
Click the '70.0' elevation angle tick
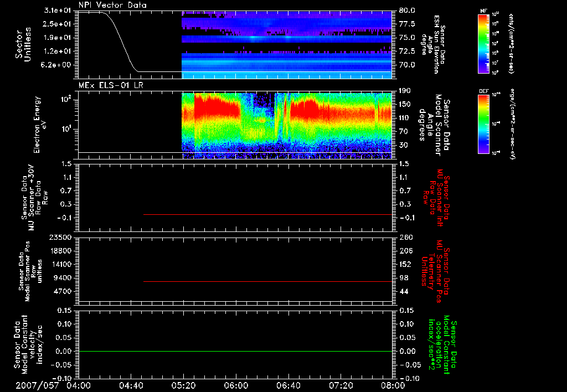click(407, 65)
